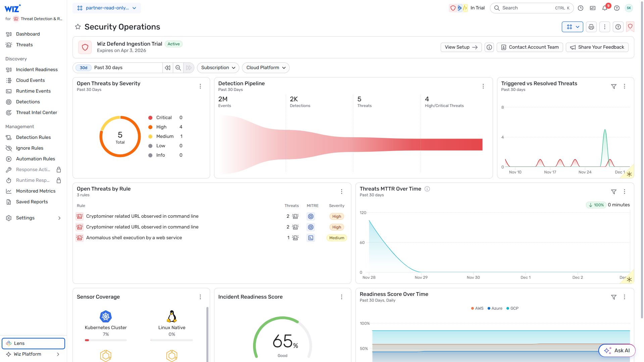Select Automation Rules in the sidebar

point(35,159)
